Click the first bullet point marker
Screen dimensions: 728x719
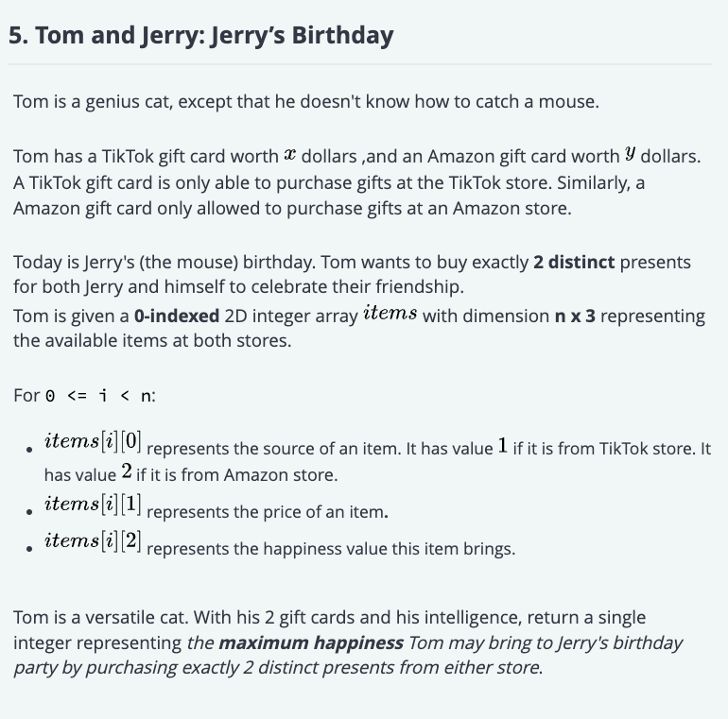tap(29, 449)
